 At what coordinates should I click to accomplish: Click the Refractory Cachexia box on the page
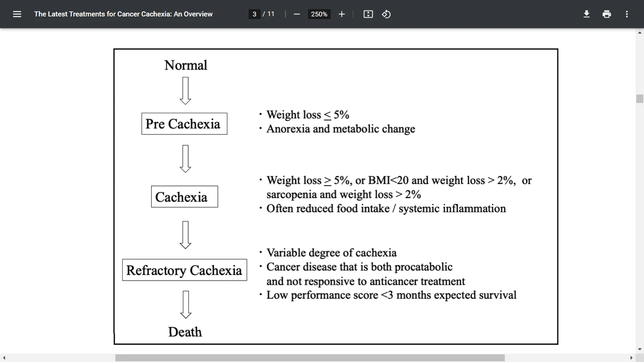[x=184, y=270]
